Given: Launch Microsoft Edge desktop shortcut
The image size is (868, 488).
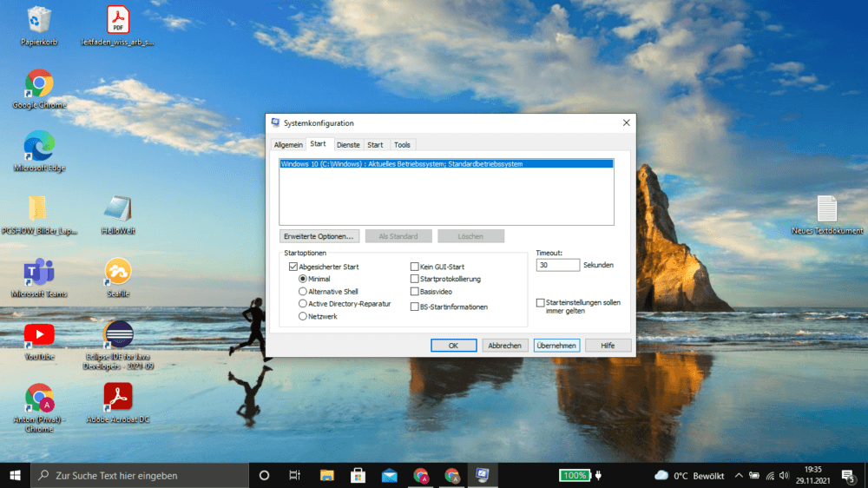Looking at the screenshot, I should pos(39,151).
